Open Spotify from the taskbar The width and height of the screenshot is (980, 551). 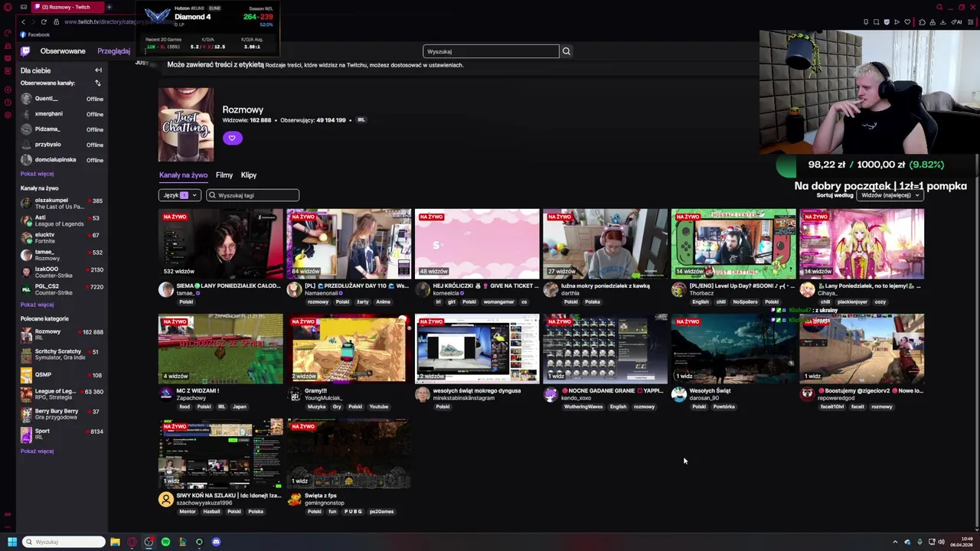tap(165, 542)
